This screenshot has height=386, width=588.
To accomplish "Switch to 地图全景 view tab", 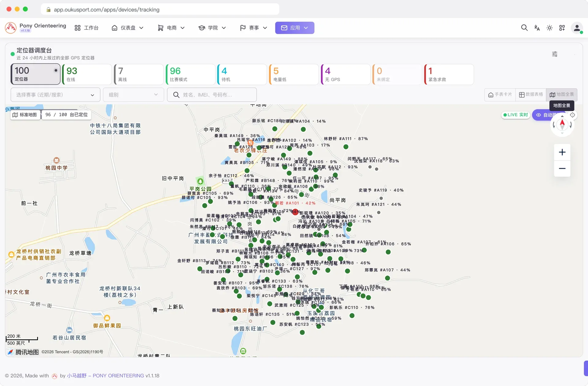I will [x=562, y=94].
